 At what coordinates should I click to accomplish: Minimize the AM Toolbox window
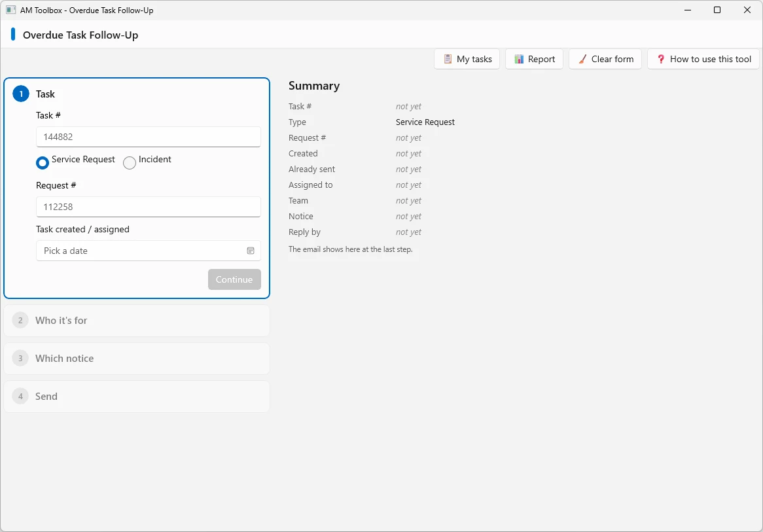click(688, 10)
